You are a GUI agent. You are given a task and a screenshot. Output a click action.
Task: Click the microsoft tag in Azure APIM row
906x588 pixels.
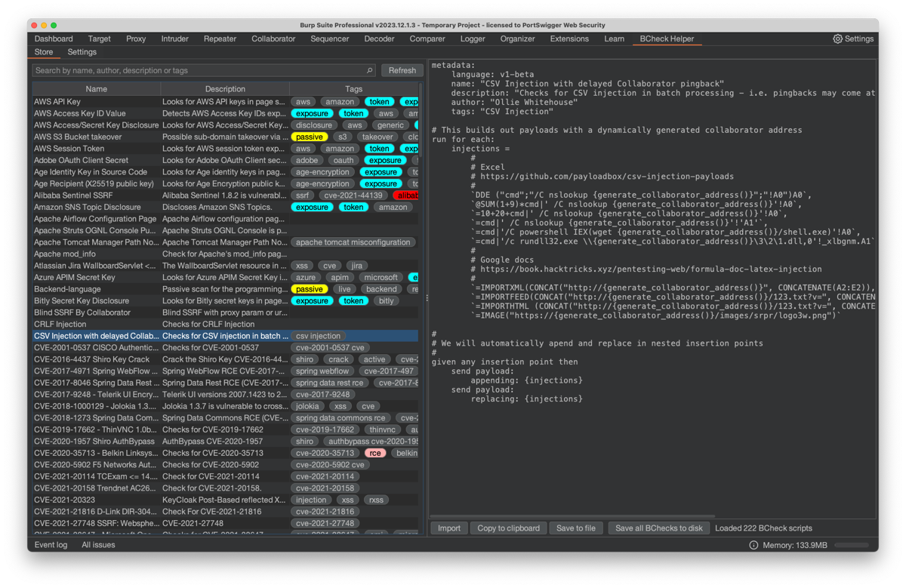coord(381,277)
